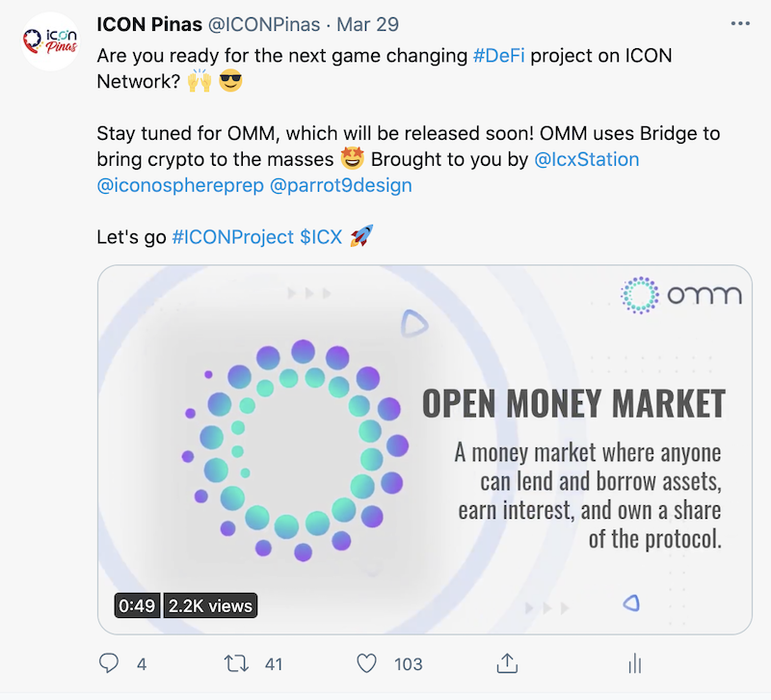View tweet analytics bar chart icon
The height and width of the screenshot is (700, 771).
coord(634,663)
